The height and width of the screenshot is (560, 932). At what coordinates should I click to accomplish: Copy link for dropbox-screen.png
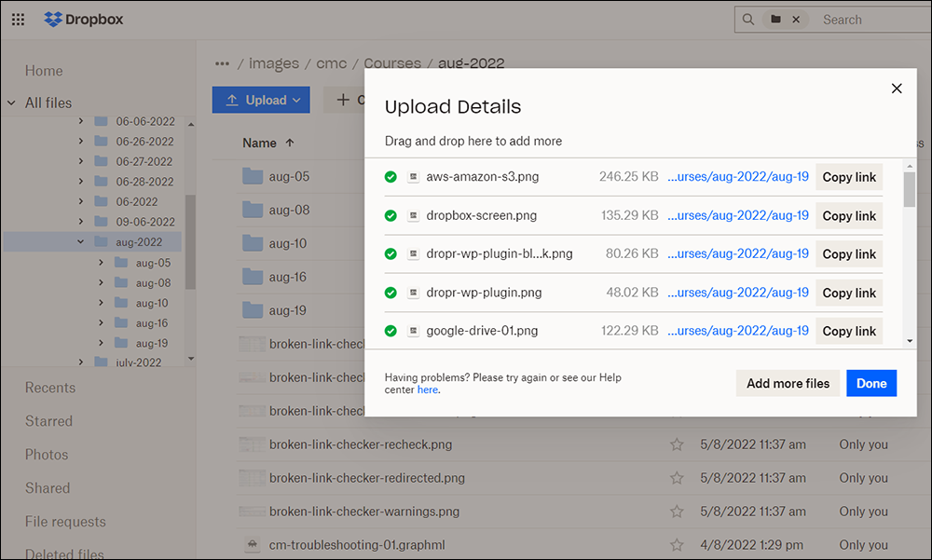849,216
